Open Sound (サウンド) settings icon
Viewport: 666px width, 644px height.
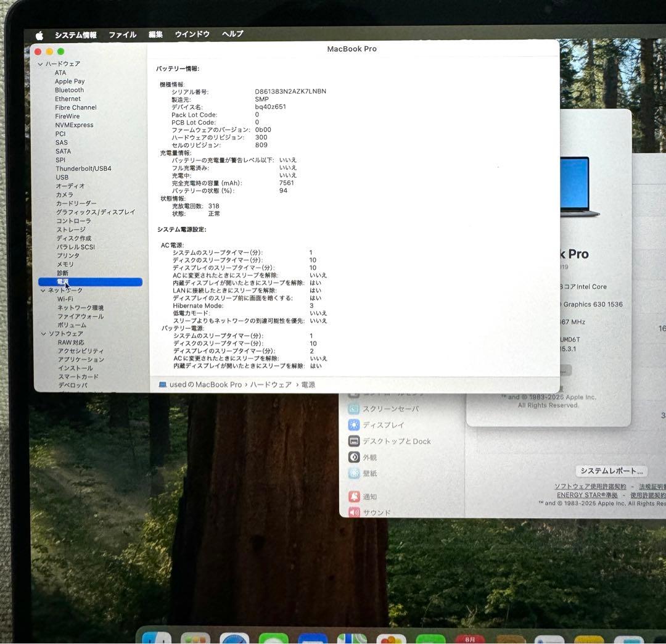pos(353,512)
